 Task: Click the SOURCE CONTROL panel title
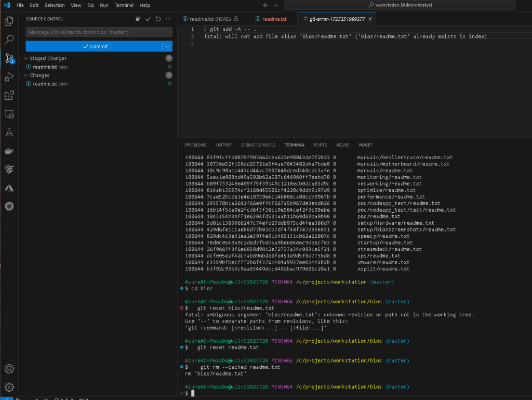coord(45,19)
